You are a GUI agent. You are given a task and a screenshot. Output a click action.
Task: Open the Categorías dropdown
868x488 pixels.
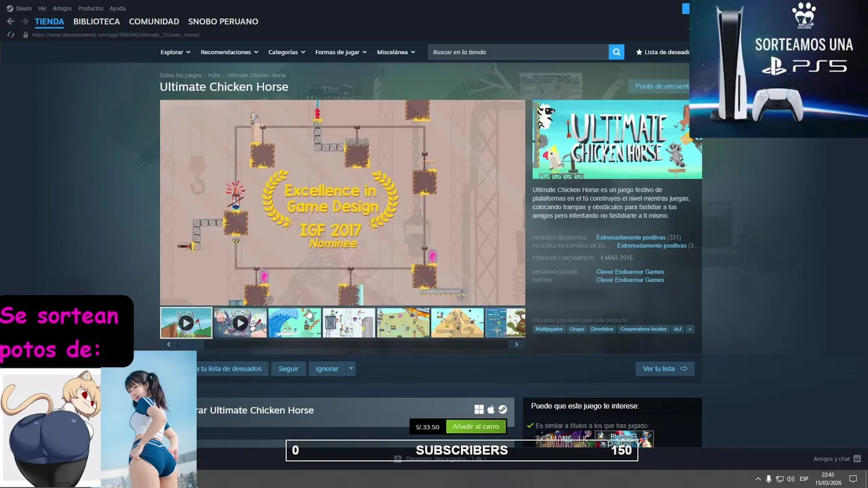click(x=286, y=52)
